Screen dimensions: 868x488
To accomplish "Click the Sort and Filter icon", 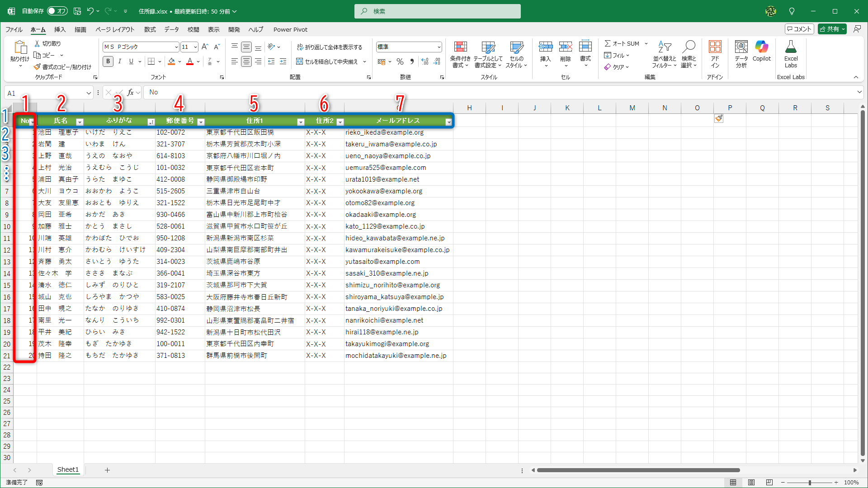I will (x=664, y=47).
